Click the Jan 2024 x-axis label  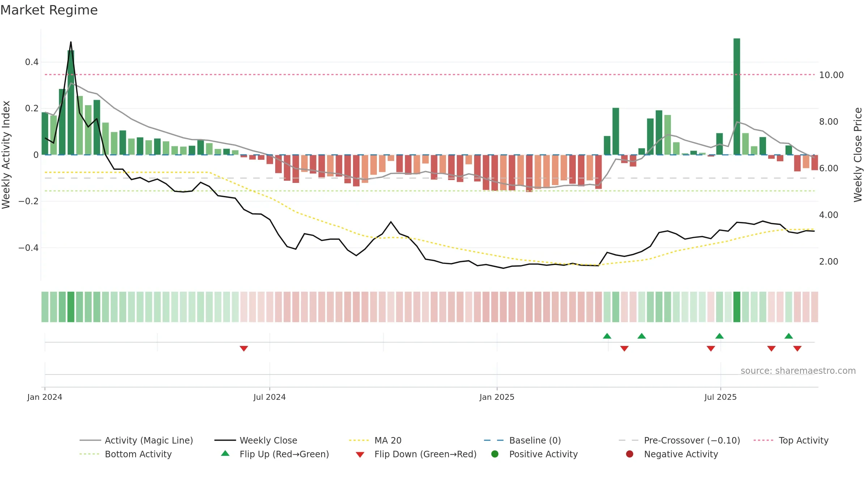click(x=45, y=397)
